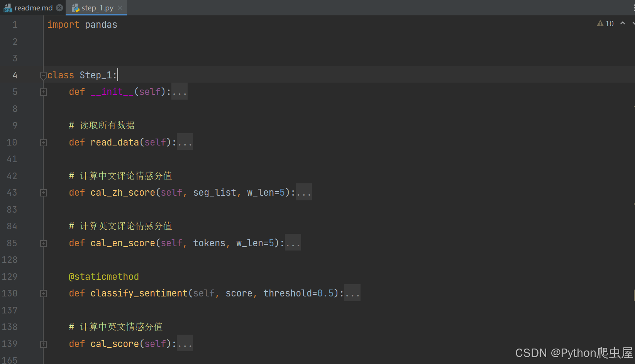Click the 'cal_zh_score' function name

click(123, 192)
